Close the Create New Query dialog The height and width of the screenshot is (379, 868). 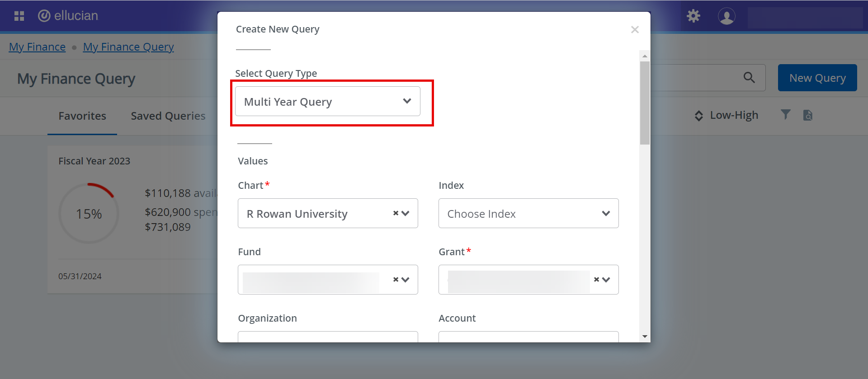click(x=635, y=30)
